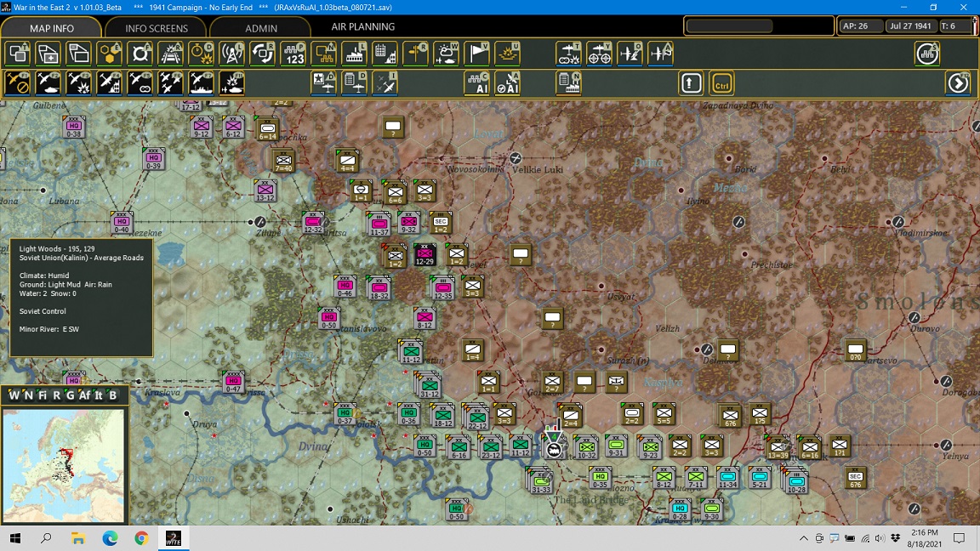
Task: Select the F11 explosion-and-tank mode icon
Action: (x=232, y=83)
